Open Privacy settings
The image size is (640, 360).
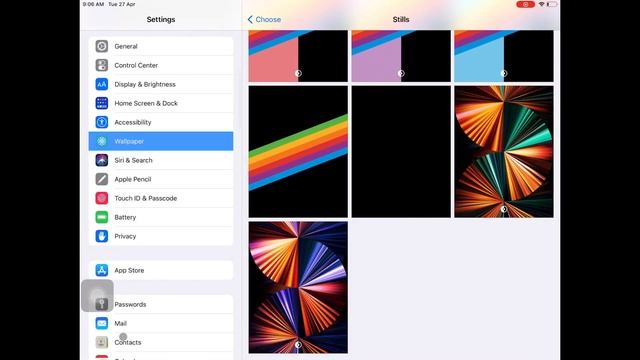(x=161, y=236)
